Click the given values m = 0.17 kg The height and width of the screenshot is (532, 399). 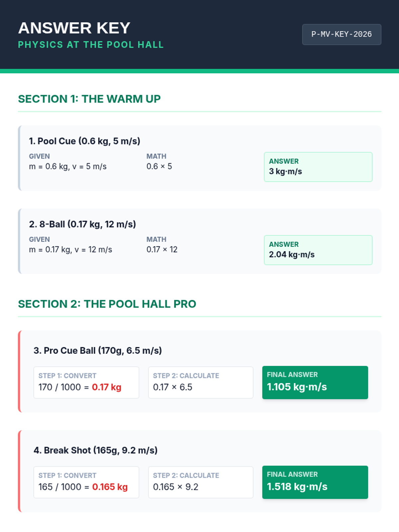(x=70, y=250)
